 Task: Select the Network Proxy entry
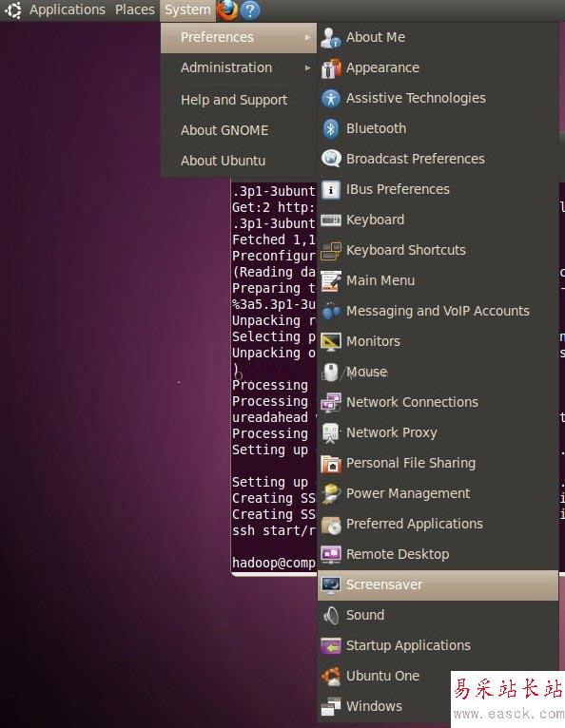point(438,432)
